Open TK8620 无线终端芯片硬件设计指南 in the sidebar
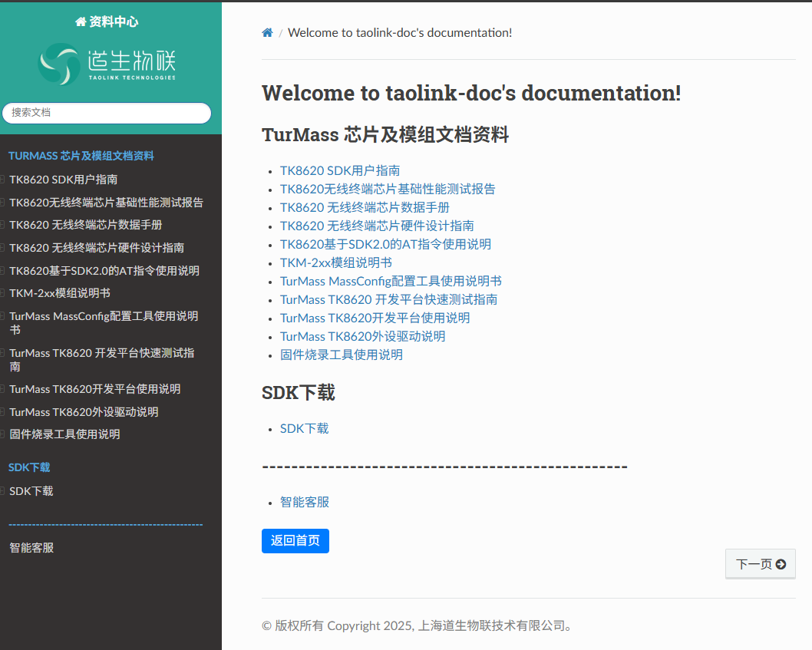Screen dimensions: 812x650 [97, 248]
